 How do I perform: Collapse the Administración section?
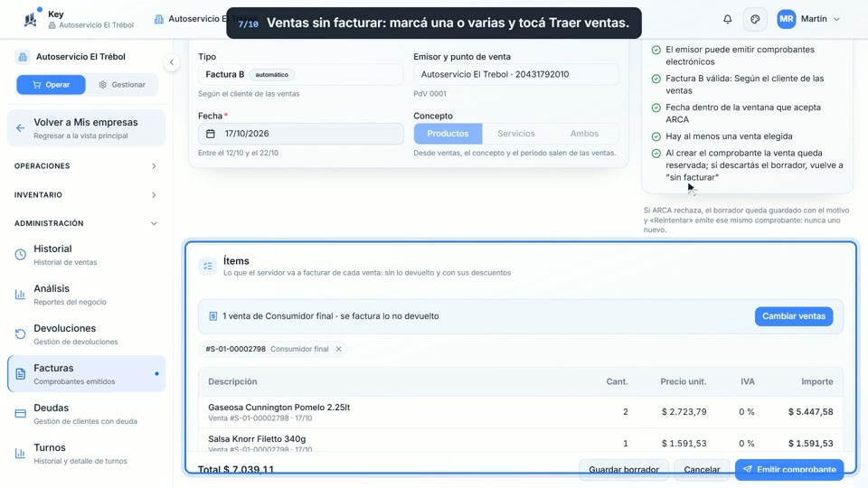(86, 223)
